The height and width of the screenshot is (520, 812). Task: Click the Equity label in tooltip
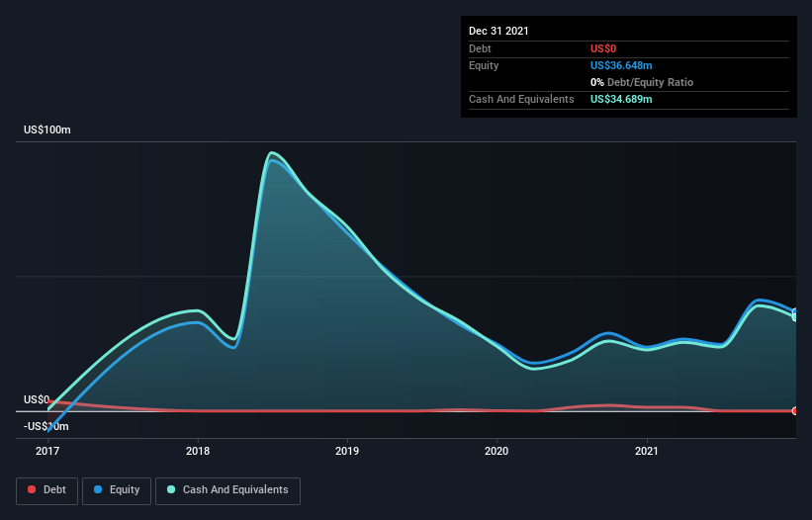pos(484,65)
